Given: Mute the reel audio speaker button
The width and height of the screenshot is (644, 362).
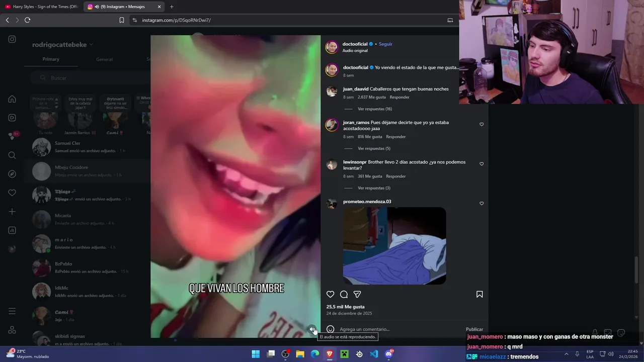Looking at the screenshot, I should coord(313,330).
